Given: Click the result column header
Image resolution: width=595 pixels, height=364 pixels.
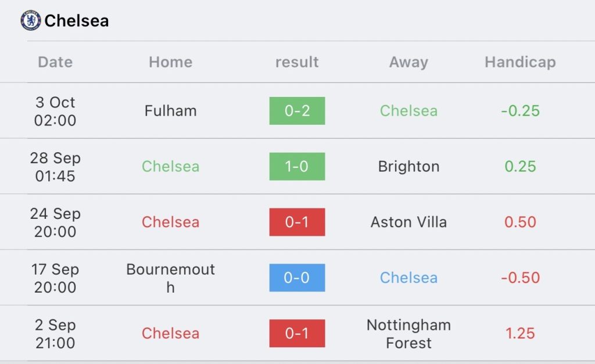Looking at the screenshot, I should tap(297, 62).
